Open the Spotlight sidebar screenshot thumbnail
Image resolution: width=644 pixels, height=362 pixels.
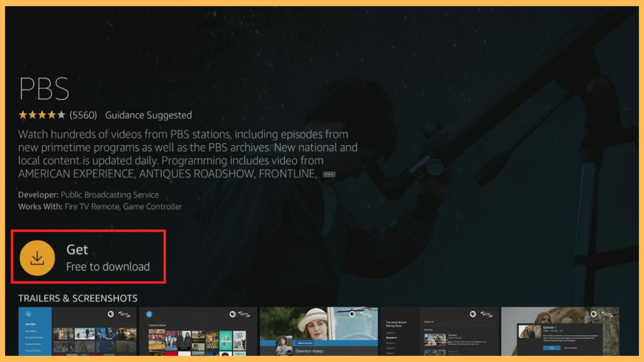77,331
